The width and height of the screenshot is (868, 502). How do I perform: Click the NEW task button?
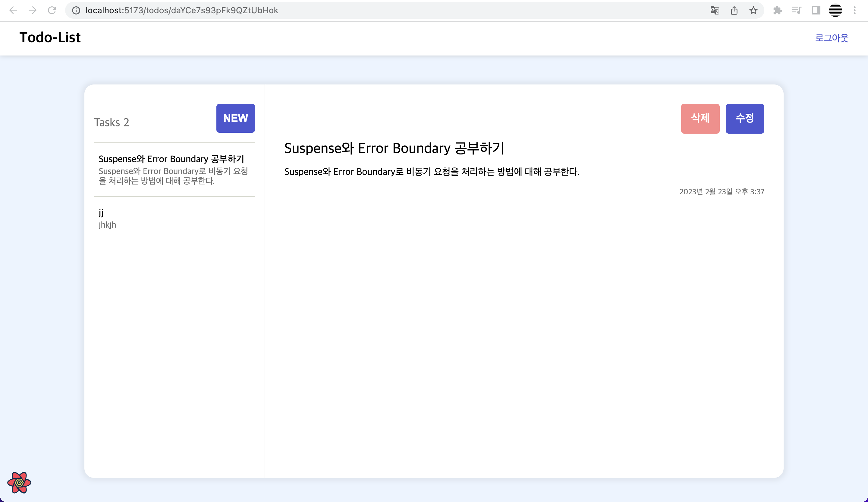(236, 118)
